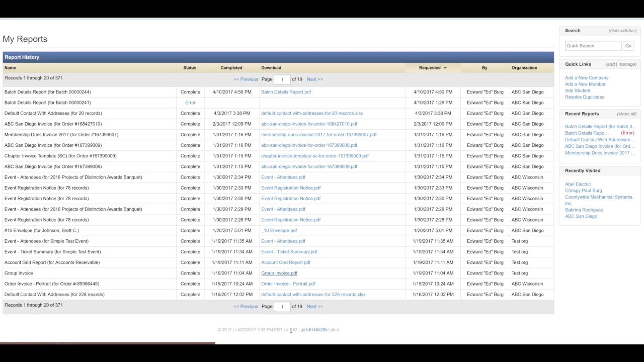Download _10 Envelope.pdf
This screenshot has height=362, width=644.
click(x=279, y=231)
